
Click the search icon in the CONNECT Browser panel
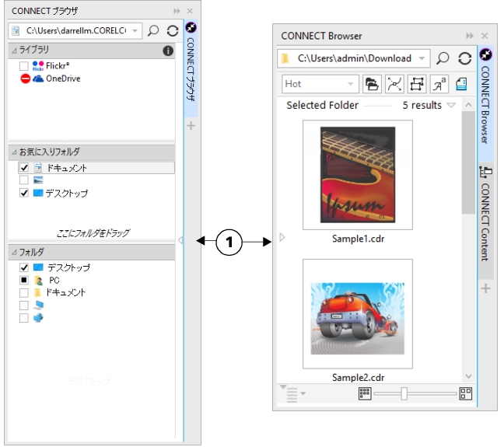tap(443, 58)
